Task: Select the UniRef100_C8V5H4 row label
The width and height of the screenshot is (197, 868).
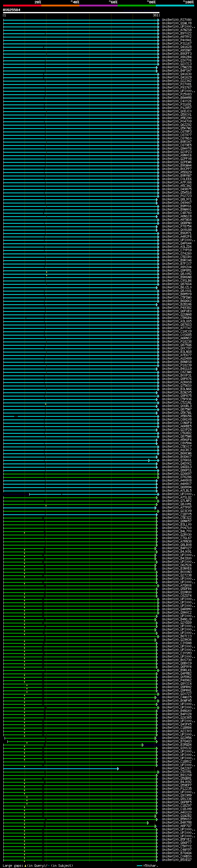Action: 176,443
